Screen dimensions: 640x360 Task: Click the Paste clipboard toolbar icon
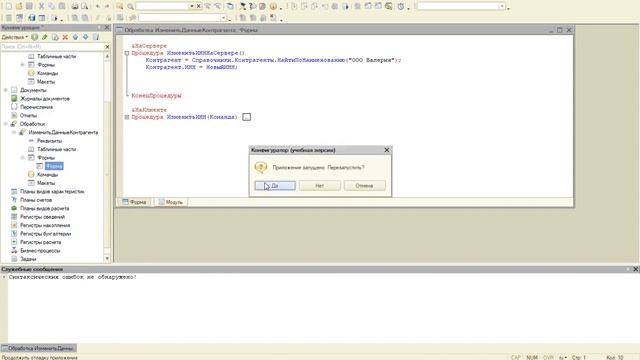pyautogui.click(x=62, y=6)
